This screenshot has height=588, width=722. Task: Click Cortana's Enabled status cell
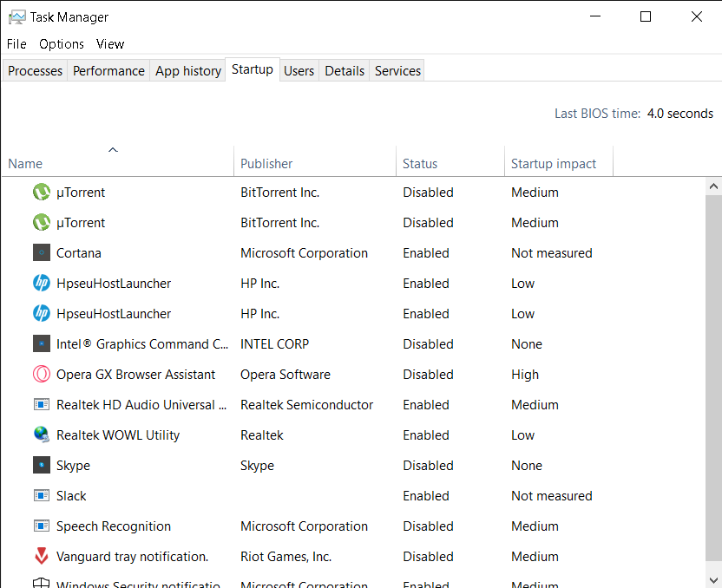426,253
